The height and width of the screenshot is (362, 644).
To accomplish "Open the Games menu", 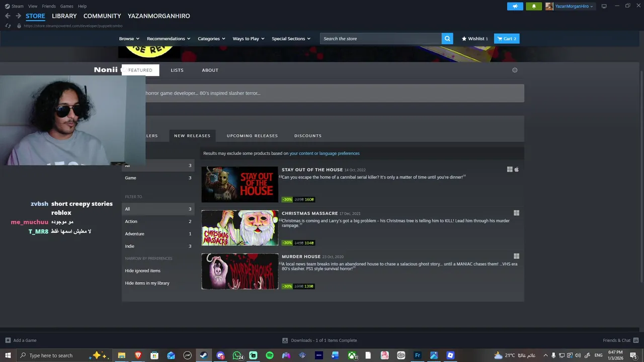I will [66, 6].
